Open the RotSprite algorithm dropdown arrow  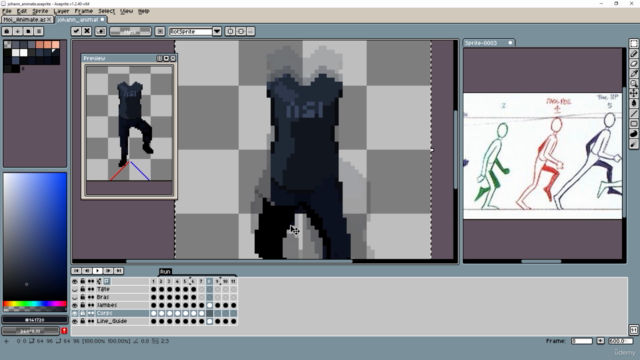tap(217, 31)
